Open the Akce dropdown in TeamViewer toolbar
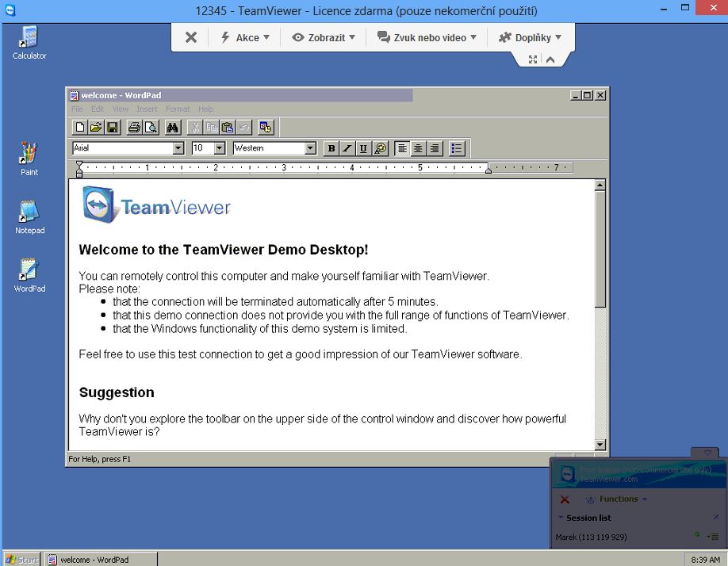Viewport: 728px width, 566px height. point(245,37)
